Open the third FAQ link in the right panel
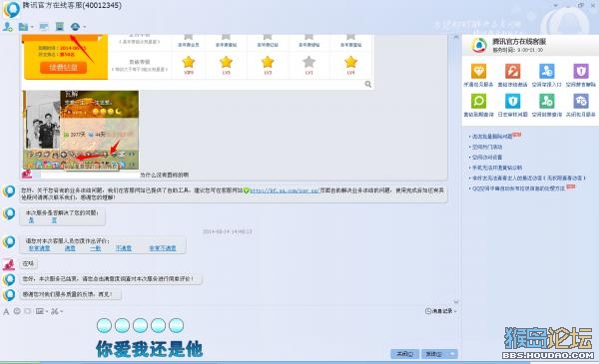This screenshot has height=364, width=599. tap(487, 158)
